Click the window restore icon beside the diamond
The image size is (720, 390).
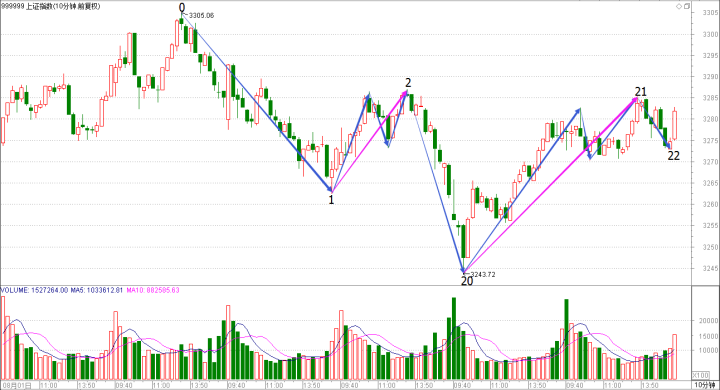coord(686,6)
